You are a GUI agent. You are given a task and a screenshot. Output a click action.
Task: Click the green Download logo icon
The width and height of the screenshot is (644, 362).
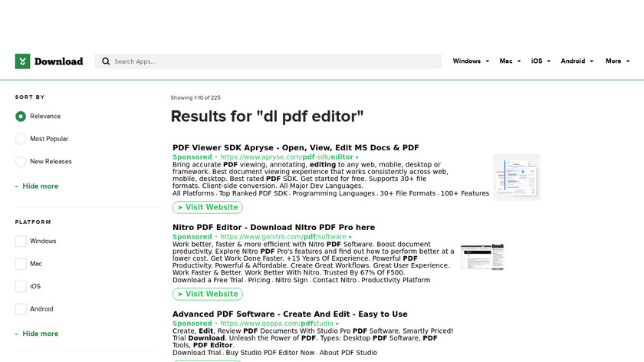click(22, 61)
